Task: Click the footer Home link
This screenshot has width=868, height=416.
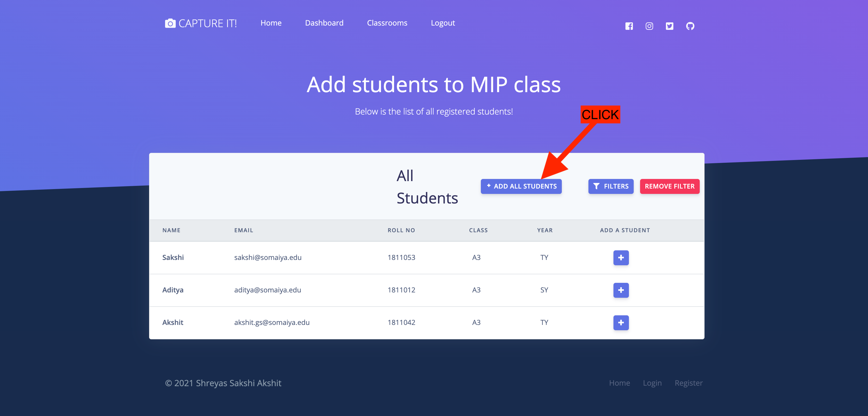Action: pos(619,383)
